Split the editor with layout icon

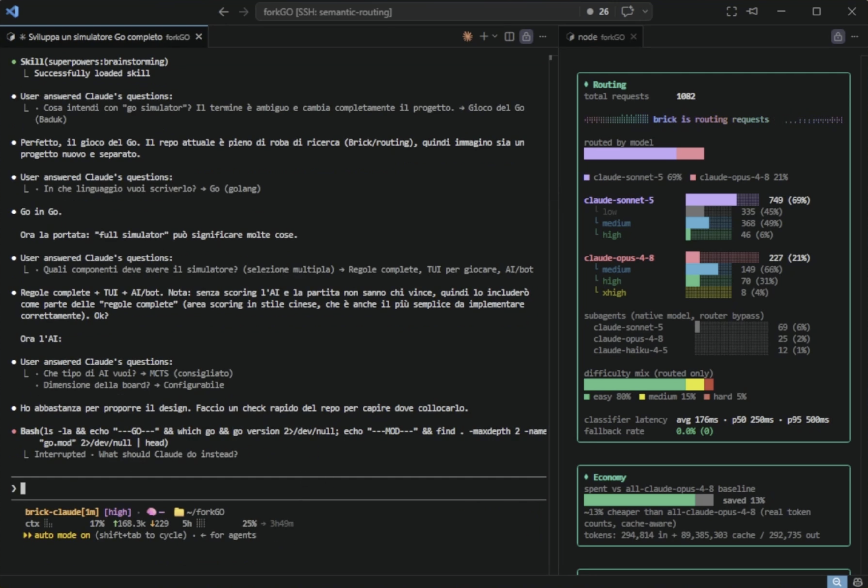[509, 37]
